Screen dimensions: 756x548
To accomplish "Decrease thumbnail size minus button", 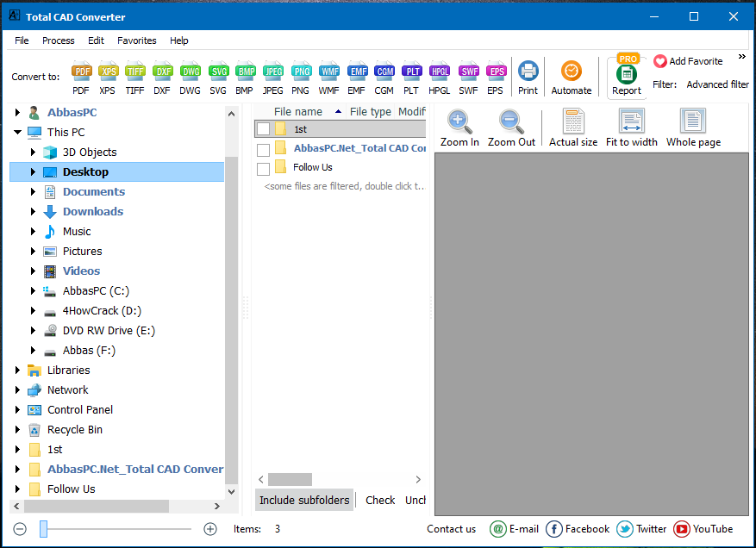I will click(20, 529).
